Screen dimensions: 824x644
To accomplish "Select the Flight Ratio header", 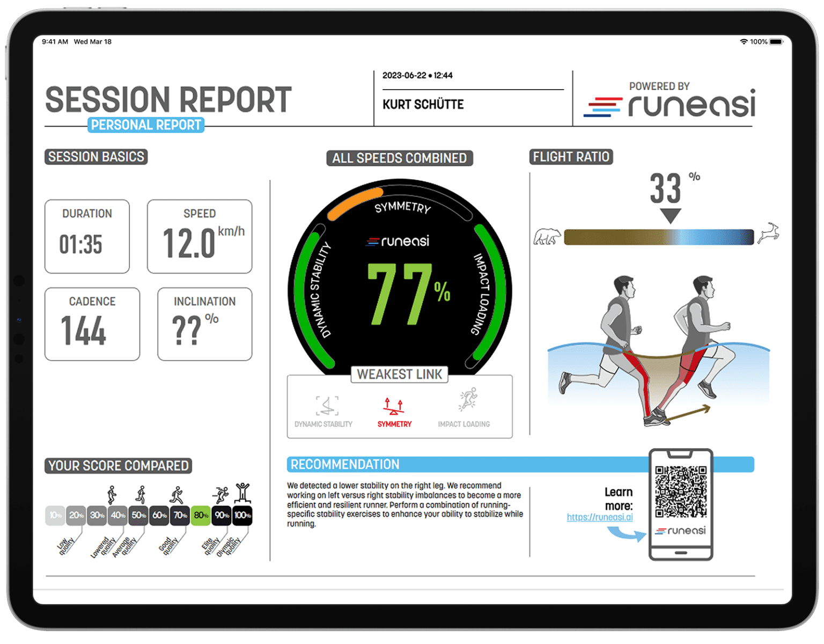I will pyautogui.click(x=571, y=157).
